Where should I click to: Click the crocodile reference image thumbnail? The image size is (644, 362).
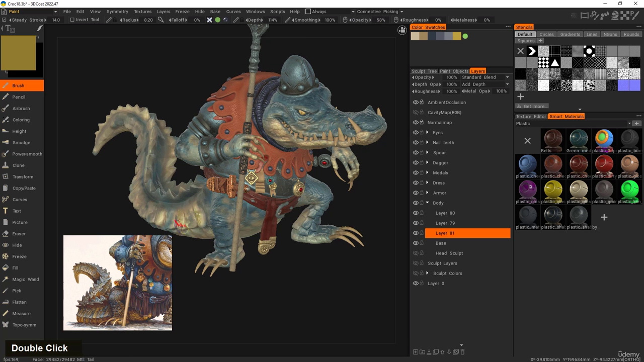point(118,283)
